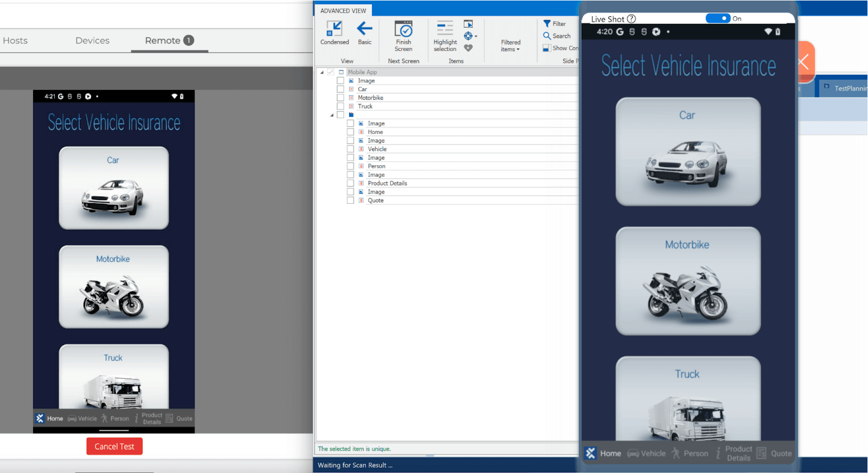
Task: Tap Home in Live Shot bottom navigation
Action: pyautogui.click(x=603, y=453)
